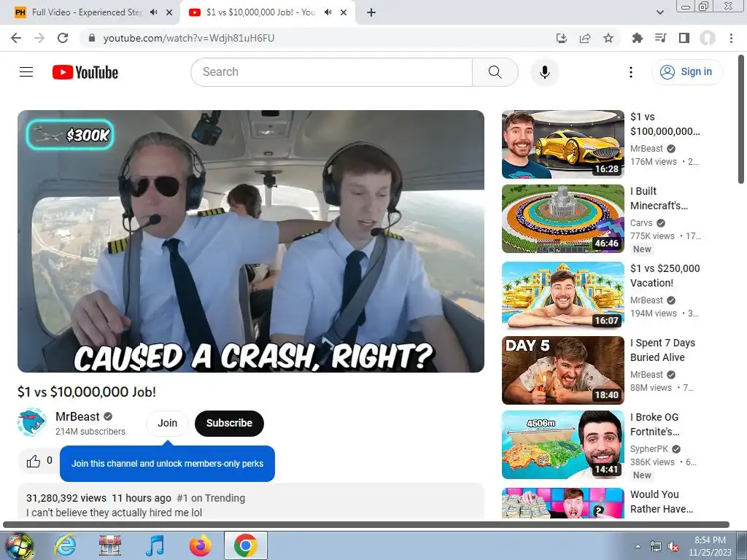Click I Spent 7 Days Buried Alive title
This screenshot has height=560, width=747.
pos(662,350)
